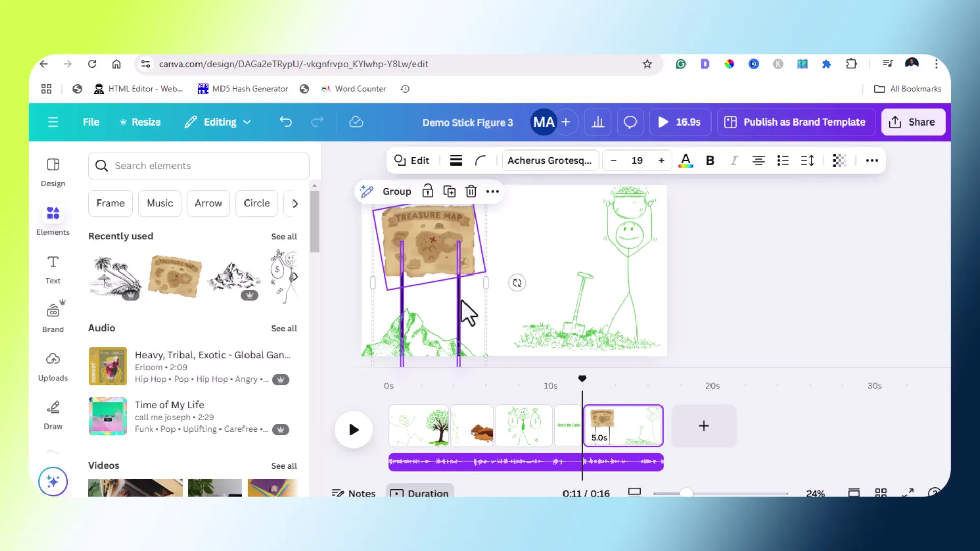Toggle bold formatting
The width and height of the screenshot is (980, 551).
click(x=710, y=161)
